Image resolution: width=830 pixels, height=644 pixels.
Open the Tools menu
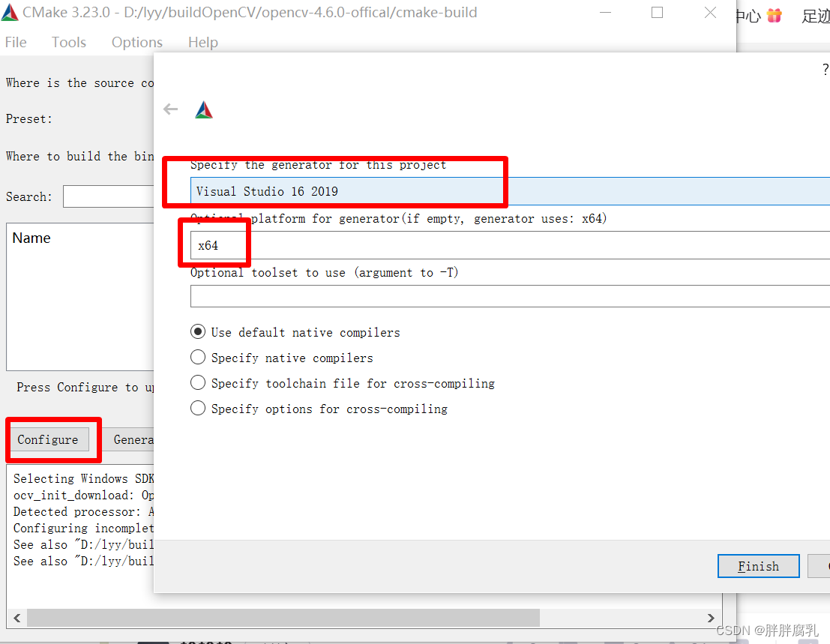pos(68,42)
